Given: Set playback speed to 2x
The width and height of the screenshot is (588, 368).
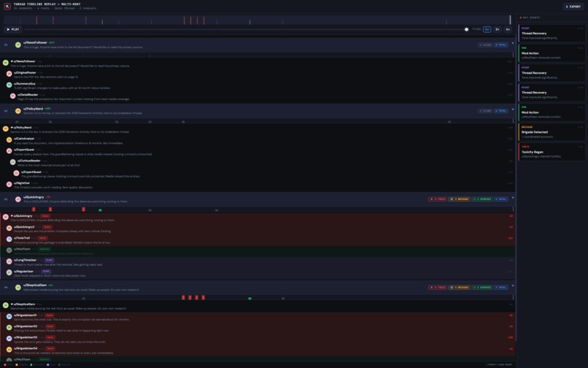Looking at the screenshot, I should click(498, 29).
